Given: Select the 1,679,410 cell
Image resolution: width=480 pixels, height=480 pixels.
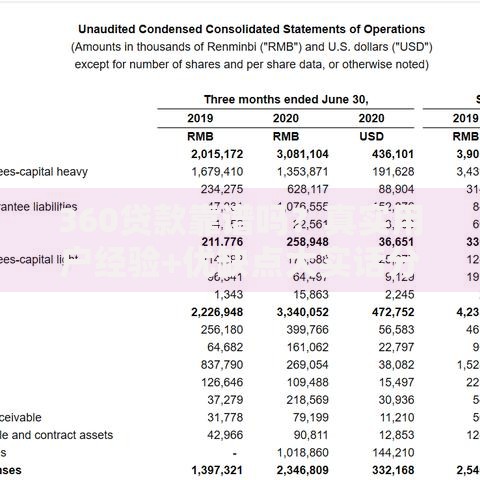Looking at the screenshot, I should tap(217, 172).
